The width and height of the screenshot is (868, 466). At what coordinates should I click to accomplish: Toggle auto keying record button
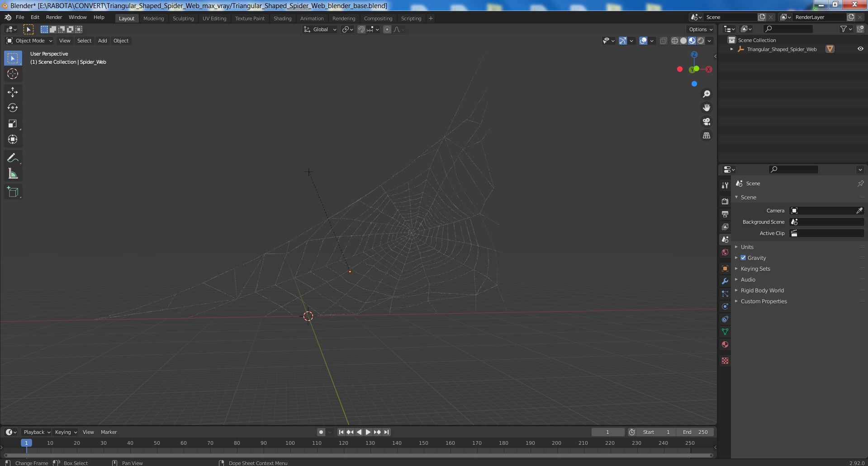[x=321, y=432]
